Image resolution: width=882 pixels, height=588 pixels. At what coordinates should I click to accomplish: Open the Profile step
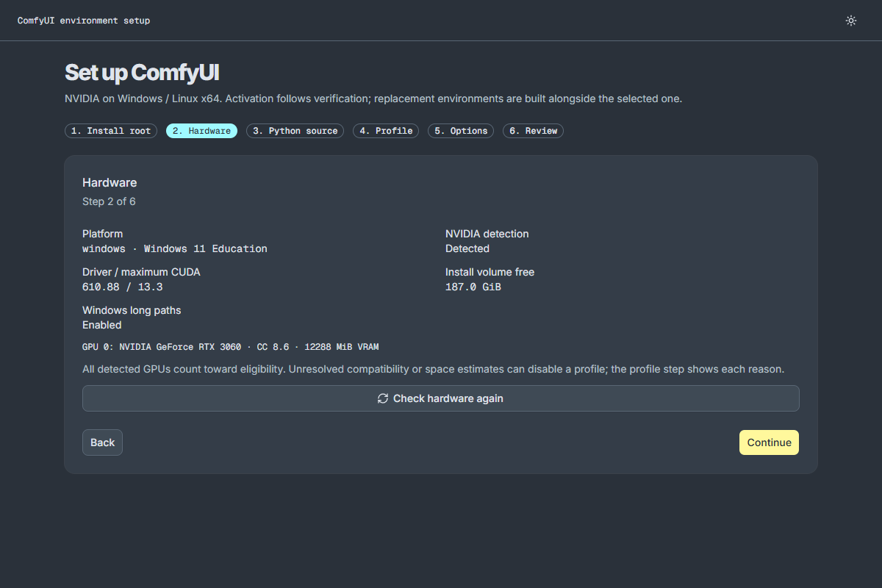point(386,131)
